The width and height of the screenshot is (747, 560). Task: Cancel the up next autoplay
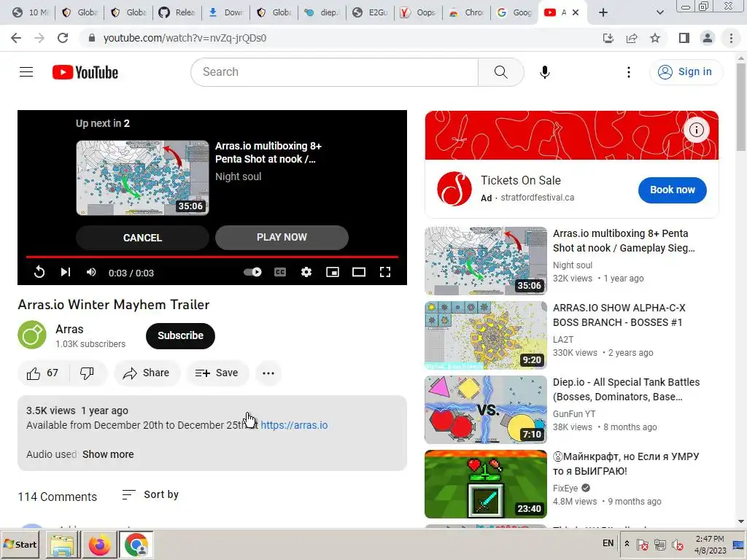tap(142, 238)
